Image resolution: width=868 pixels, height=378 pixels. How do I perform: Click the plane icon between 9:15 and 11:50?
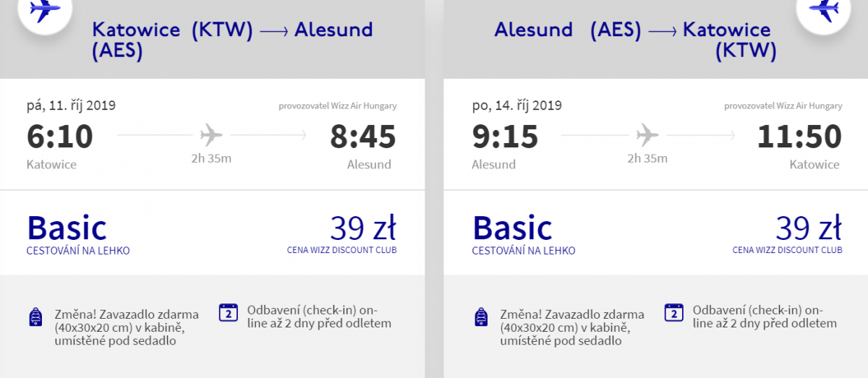coord(647,134)
